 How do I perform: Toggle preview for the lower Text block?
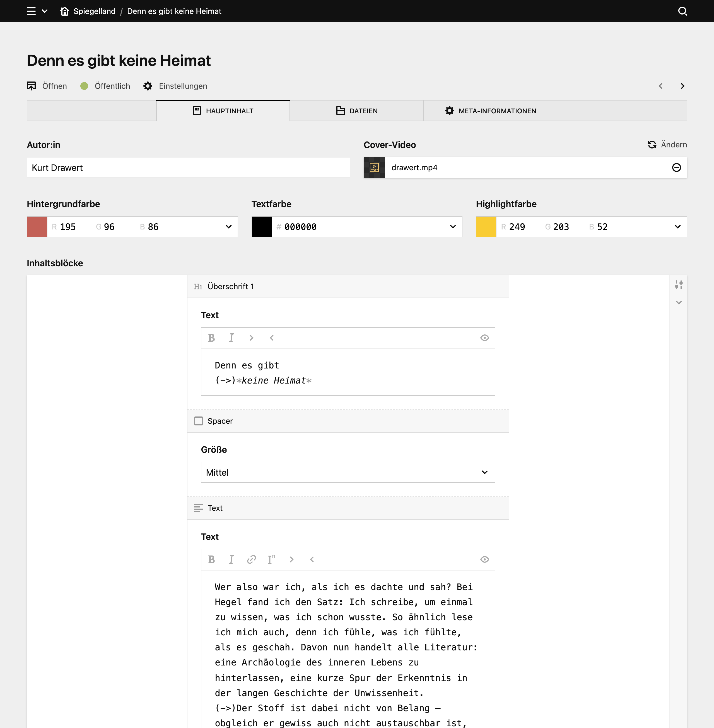click(484, 559)
